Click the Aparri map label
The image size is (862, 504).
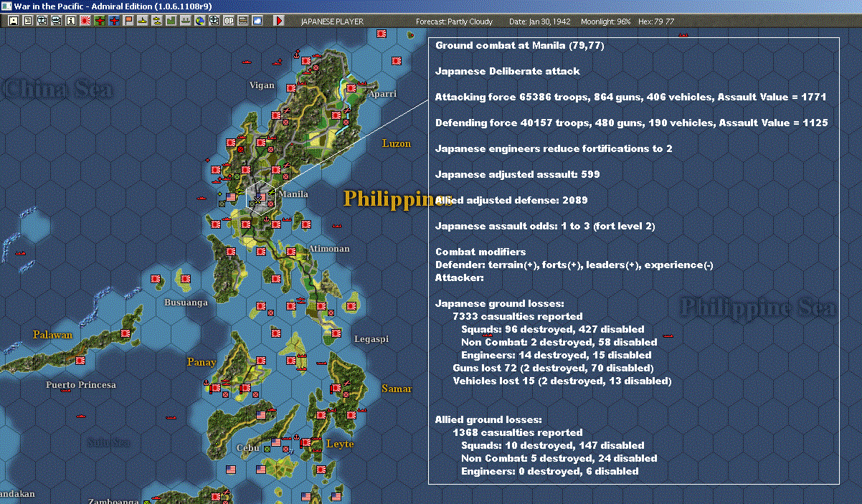click(382, 95)
